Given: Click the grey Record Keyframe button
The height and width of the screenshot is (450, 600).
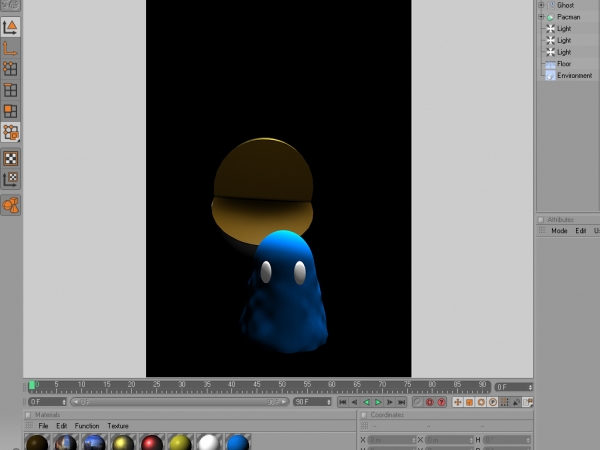Looking at the screenshot, I should [x=418, y=402].
